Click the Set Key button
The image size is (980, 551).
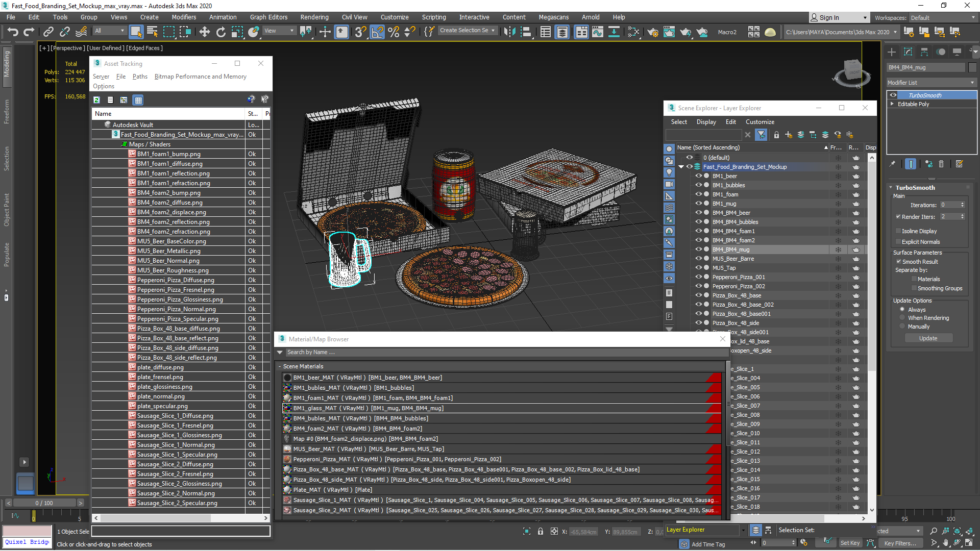tap(850, 543)
